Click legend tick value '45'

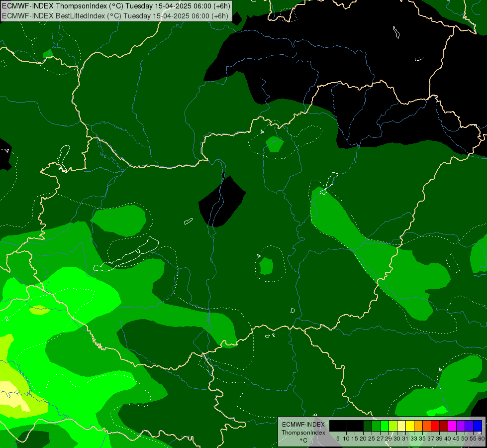[456, 439]
